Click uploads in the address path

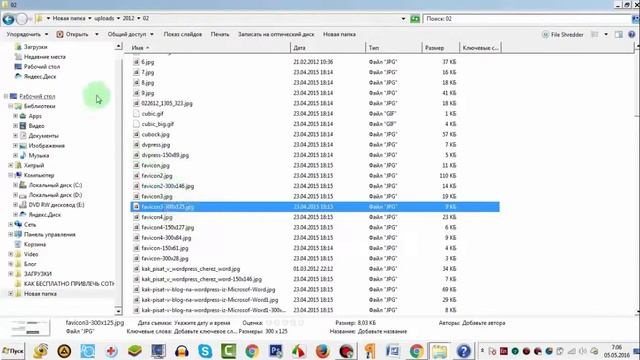104,18
